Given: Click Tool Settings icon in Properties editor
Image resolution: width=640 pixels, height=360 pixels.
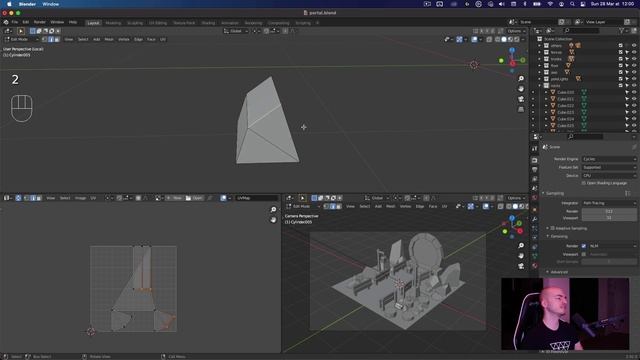Looking at the screenshot, I should coord(535,149).
